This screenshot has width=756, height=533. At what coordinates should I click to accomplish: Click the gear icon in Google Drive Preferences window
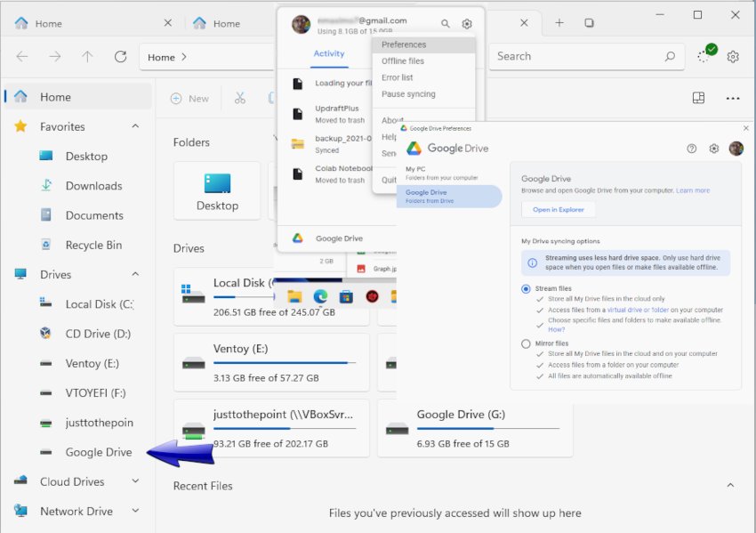click(714, 149)
